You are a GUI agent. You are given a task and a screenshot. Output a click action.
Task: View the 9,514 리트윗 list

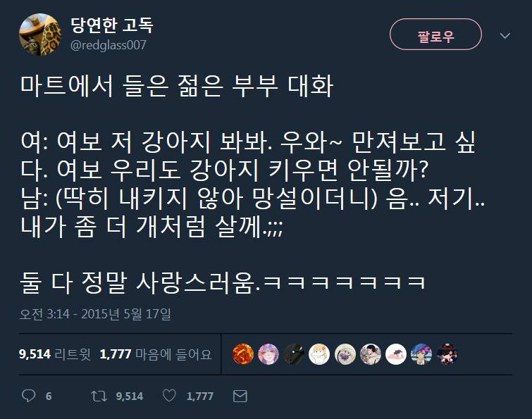coord(55,354)
